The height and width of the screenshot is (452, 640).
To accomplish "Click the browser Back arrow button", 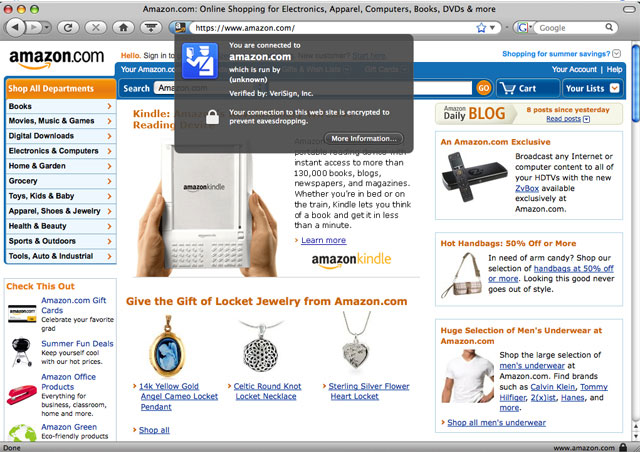I will pyautogui.click(x=15, y=28).
